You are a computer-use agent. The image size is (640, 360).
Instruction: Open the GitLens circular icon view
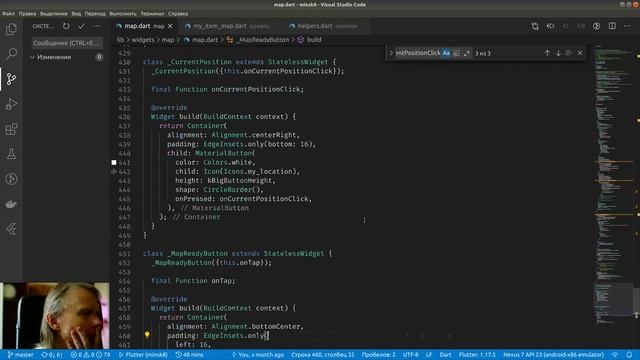(11, 179)
